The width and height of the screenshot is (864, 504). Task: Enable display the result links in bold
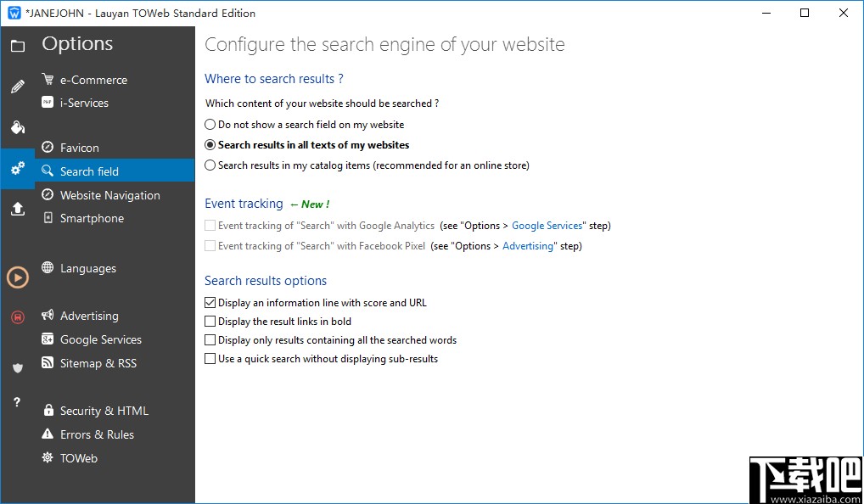[x=210, y=322]
